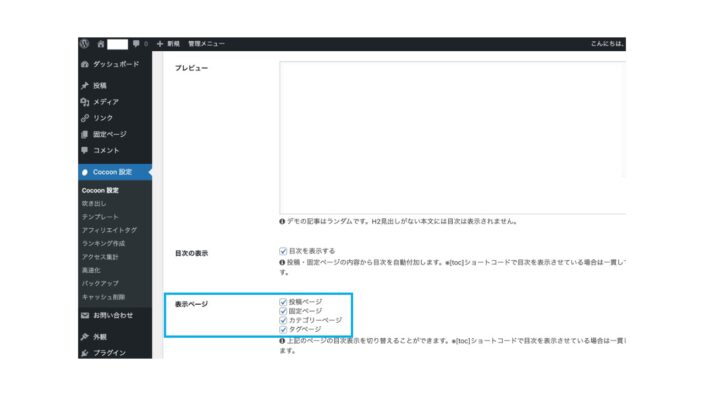Click the 固定ページ pages icon
The width and height of the screenshot is (704, 396).
[85, 134]
